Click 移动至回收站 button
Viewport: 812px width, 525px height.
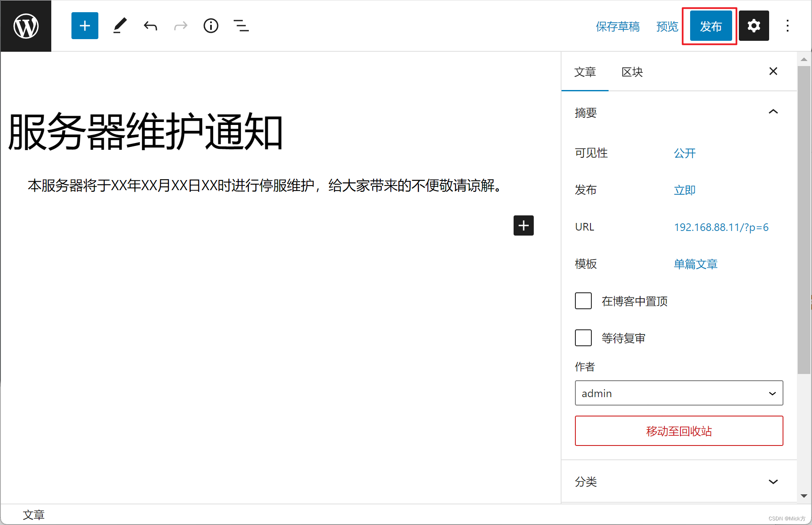(x=679, y=431)
